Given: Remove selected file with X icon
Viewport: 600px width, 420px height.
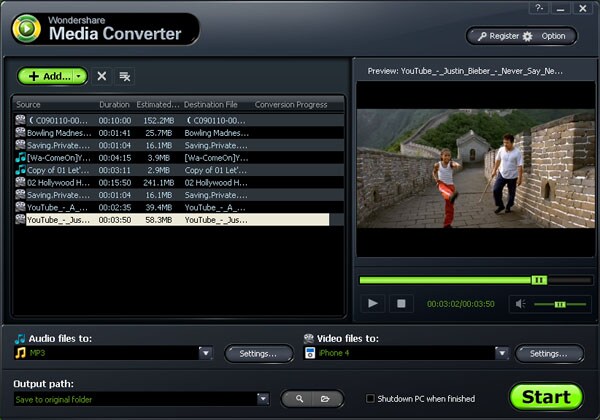Looking at the screenshot, I should 101,76.
